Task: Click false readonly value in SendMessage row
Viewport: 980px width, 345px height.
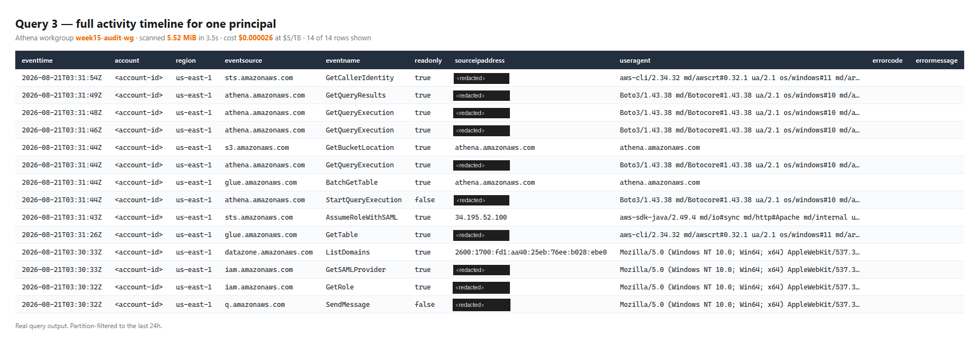Action: coord(425,305)
